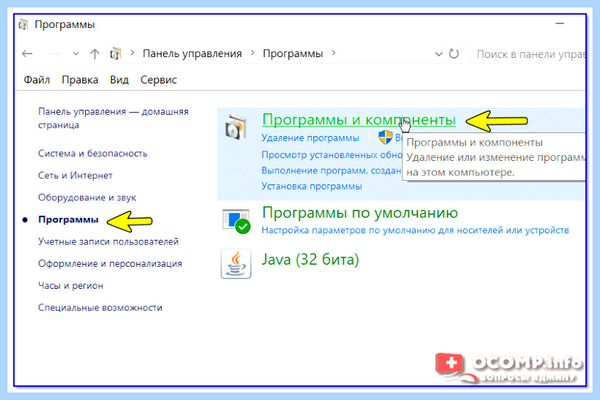Open Часы и регион category
The width and height of the screenshot is (600, 400).
pos(70,286)
